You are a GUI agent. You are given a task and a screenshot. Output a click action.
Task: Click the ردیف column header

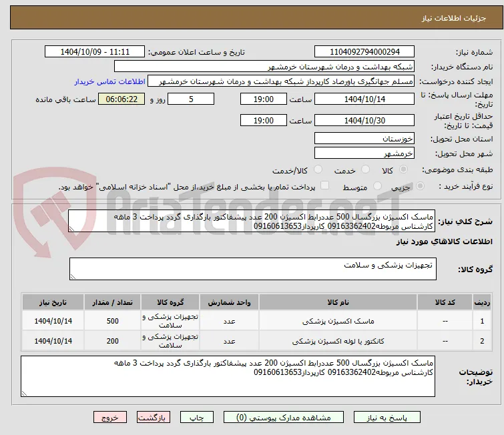482,302
